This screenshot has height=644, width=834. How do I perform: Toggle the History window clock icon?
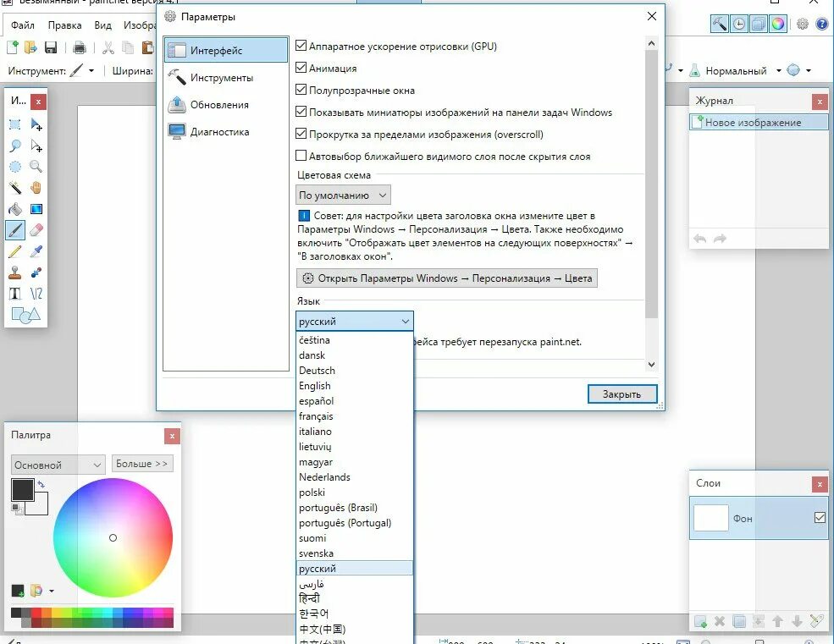[x=739, y=24]
